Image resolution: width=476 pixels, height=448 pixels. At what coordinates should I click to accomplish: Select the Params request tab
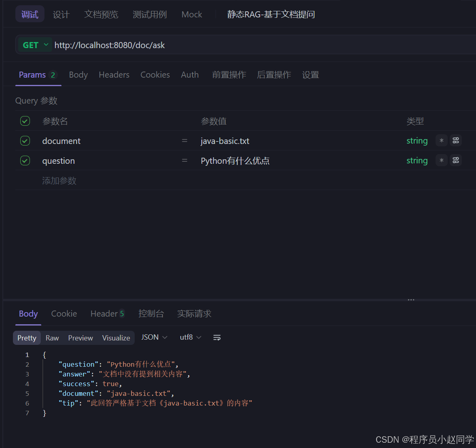pyautogui.click(x=38, y=75)
